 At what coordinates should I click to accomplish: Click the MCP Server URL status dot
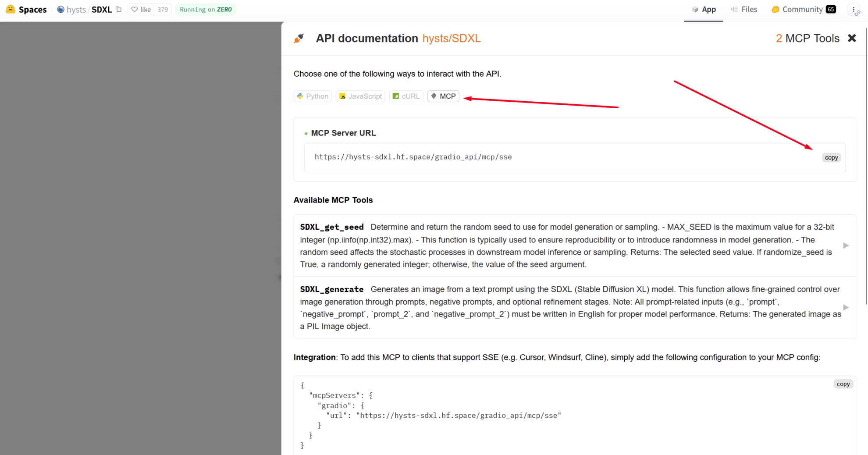pos(305,133)
